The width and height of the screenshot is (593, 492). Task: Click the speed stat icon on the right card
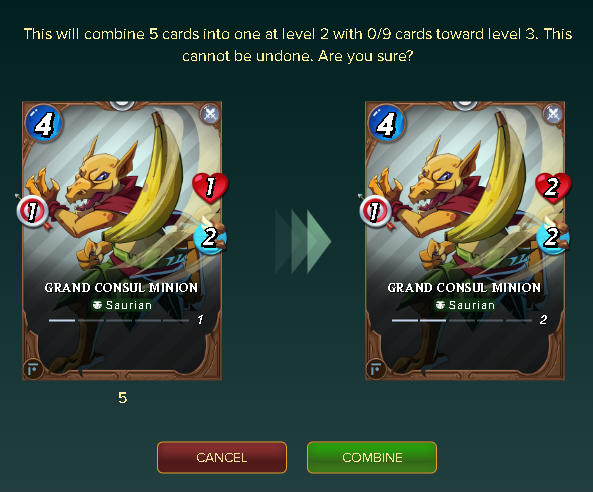click(x=553, y=237)
